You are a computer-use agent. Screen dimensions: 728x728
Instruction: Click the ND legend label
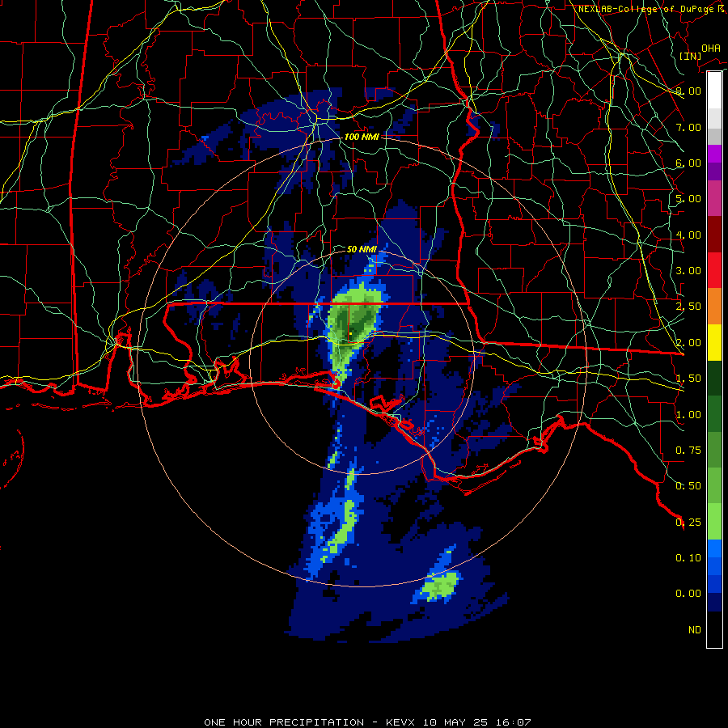(x=695, y=630)
